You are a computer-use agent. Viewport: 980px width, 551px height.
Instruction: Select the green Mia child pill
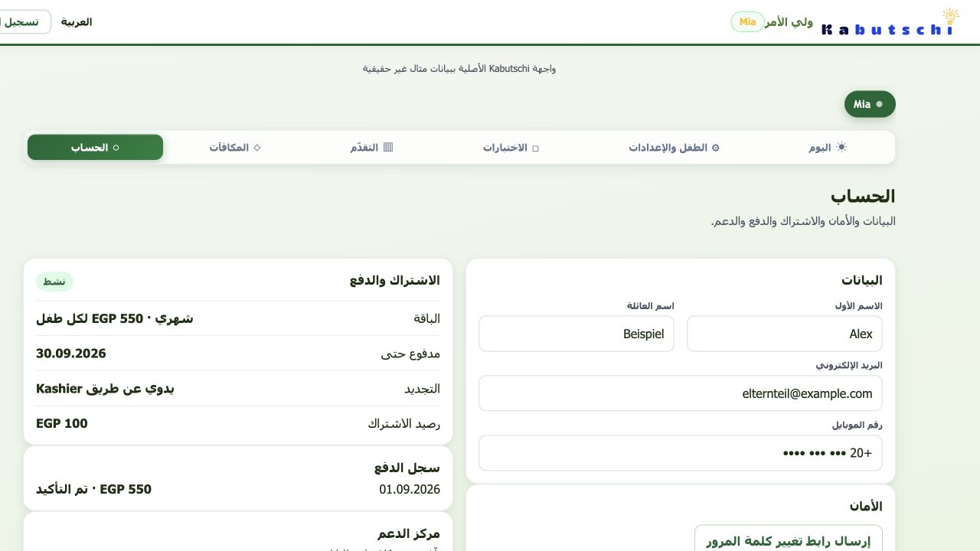pos(870,104)
